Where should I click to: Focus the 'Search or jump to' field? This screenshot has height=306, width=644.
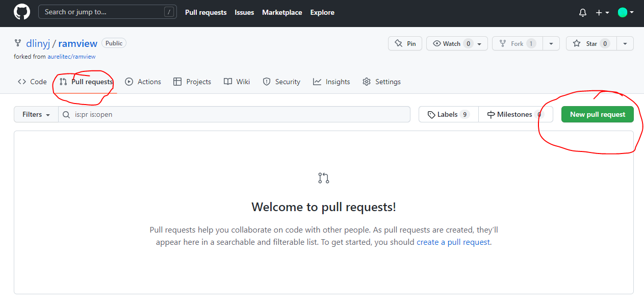[x=108, y=12]
